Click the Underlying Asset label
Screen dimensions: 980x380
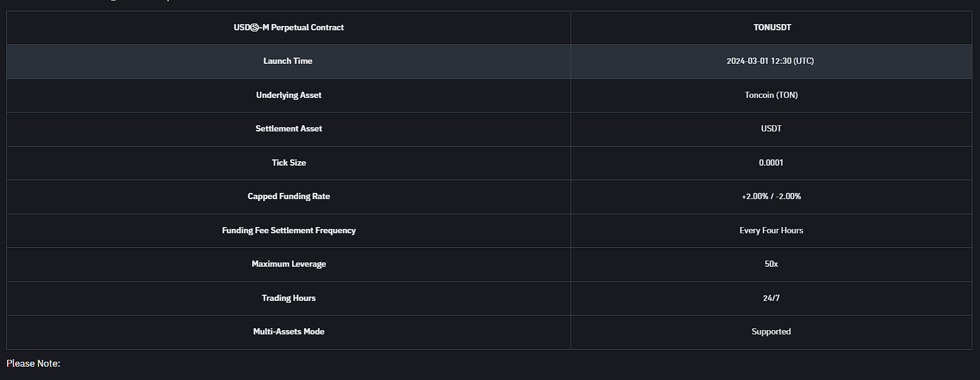289,95
